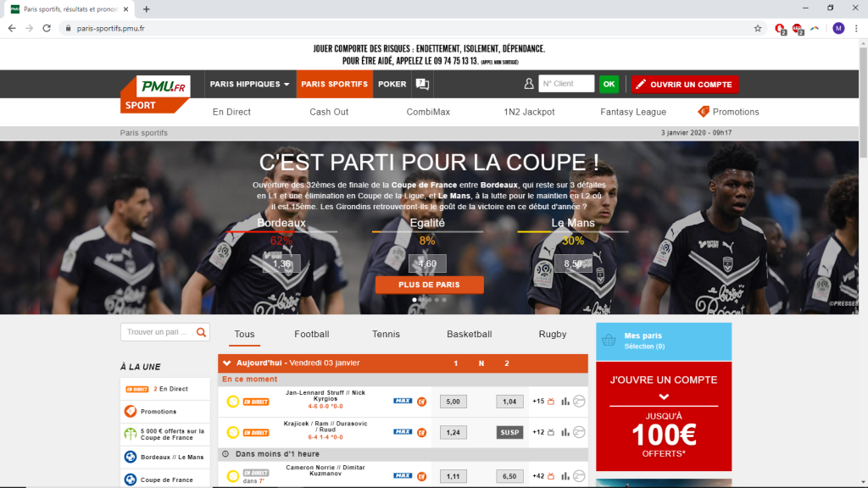The height and width of the screenshot is (488, 868).
Task: Reload the page
Action: pyautogui.click(x=47, y=28)
